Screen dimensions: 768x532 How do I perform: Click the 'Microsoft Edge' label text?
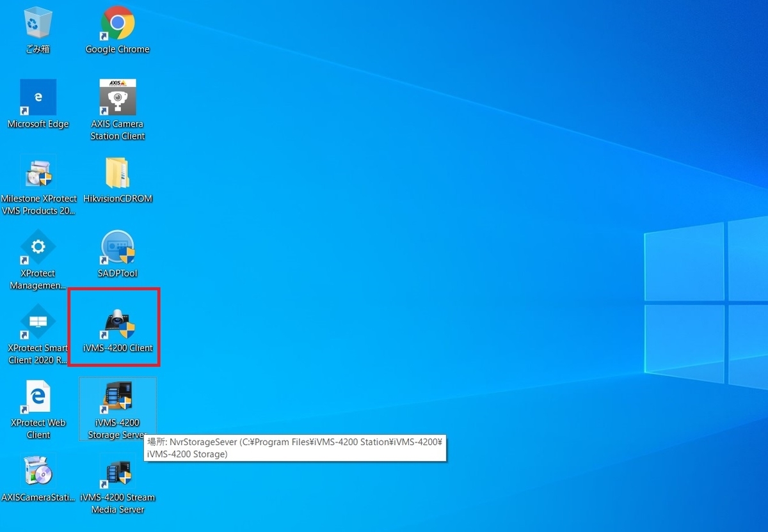[x=38, y=124]
